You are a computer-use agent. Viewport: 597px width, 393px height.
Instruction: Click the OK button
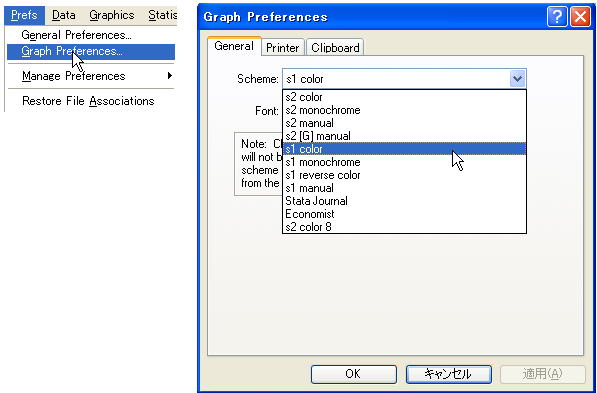[353, 374]
